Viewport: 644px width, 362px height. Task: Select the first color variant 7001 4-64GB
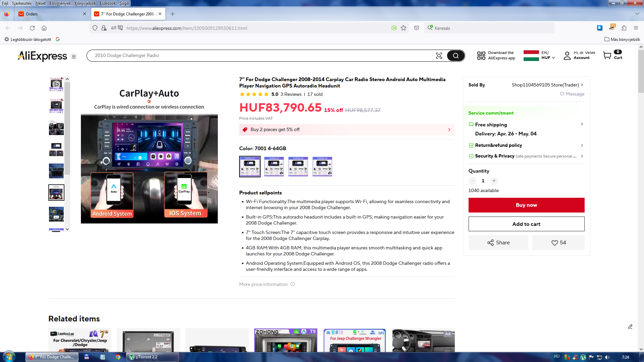(250, 167)
